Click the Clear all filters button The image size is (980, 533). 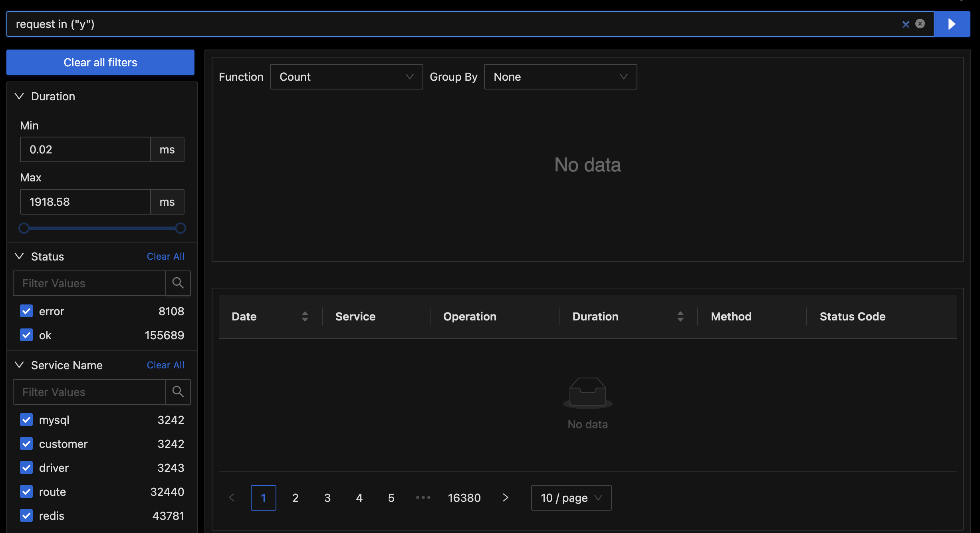(x=100, y=62)
